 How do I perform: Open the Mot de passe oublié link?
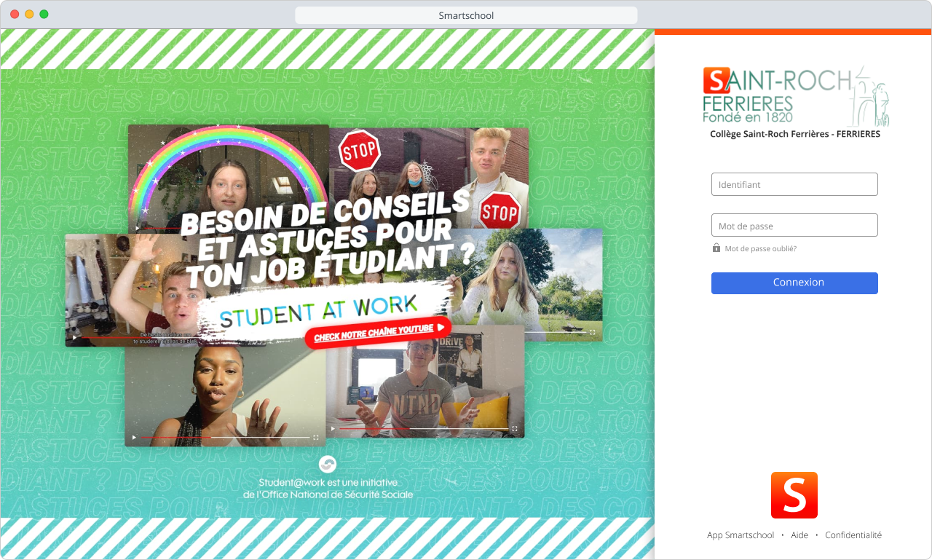click(760, 248)
